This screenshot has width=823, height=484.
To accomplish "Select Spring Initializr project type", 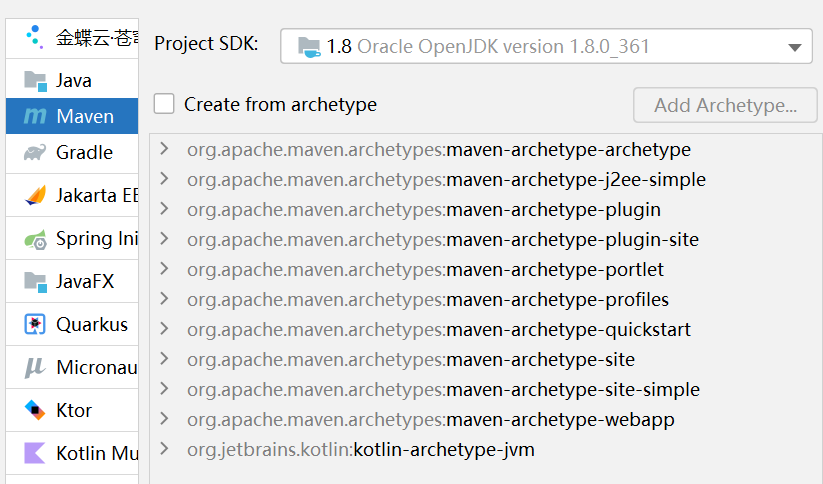I will point(72,239).
